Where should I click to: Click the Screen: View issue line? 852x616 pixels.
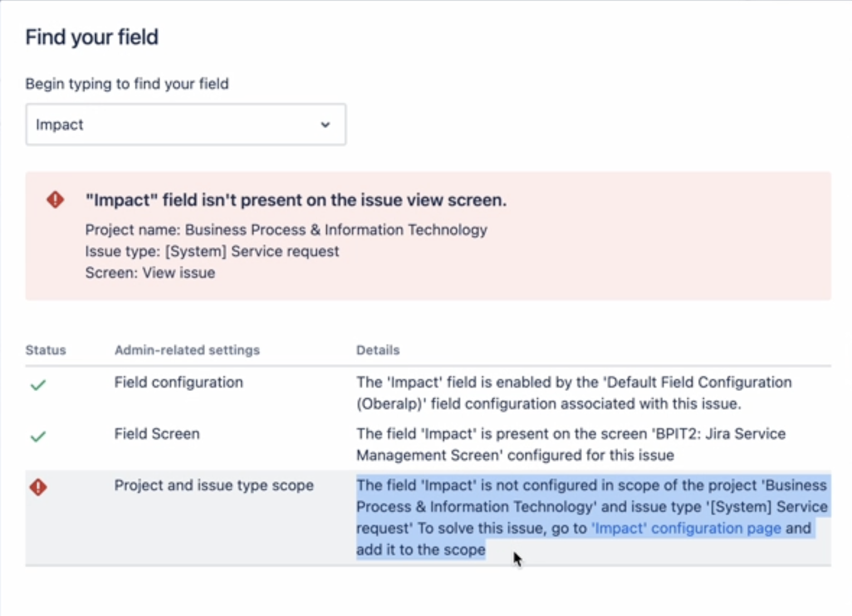tap(150, 273)
